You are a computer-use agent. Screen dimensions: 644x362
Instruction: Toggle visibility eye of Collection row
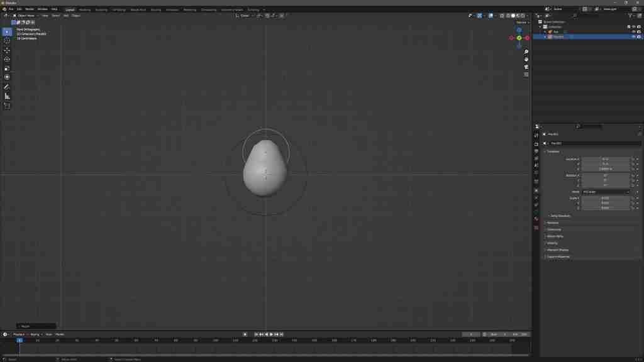pyautogui.click(x=634, y=26)
